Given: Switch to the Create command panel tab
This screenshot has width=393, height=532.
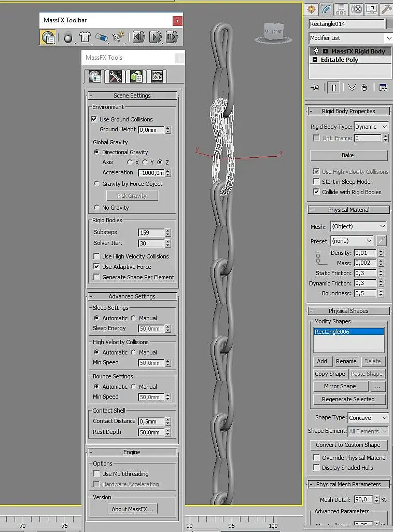Looking at the screenshot, I should click(312, 9).
